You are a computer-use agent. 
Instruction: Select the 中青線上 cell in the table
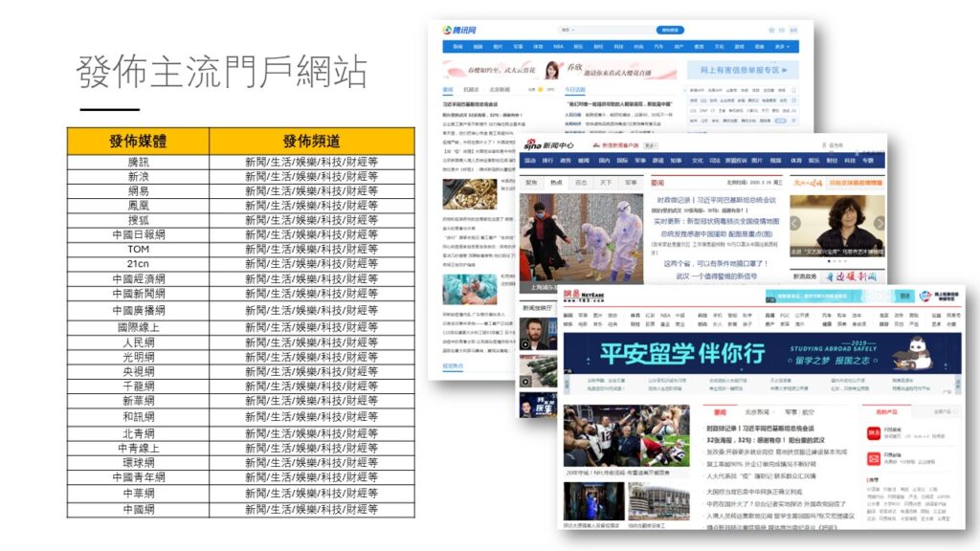[x=138, y=448]
